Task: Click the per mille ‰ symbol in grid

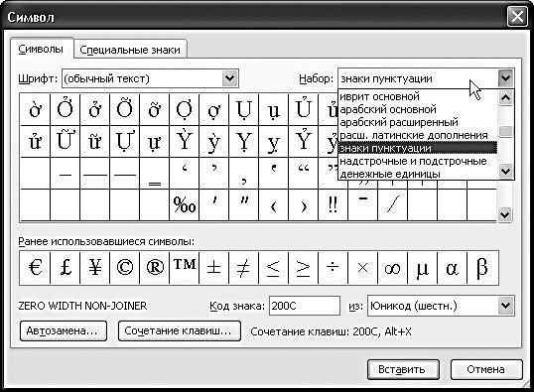Action: pyautogui.click(x=185, y=205)
